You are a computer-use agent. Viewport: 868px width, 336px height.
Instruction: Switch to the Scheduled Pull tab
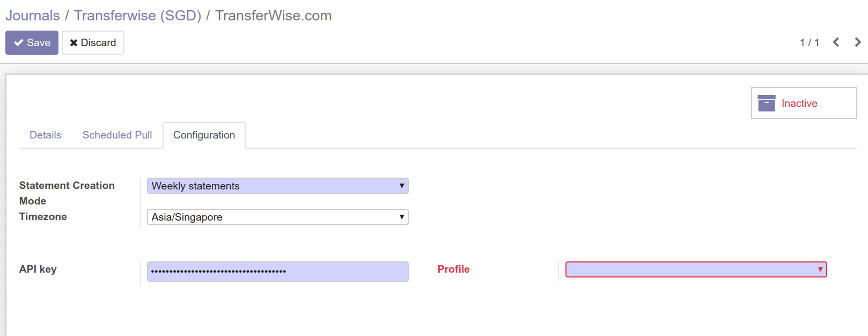[116, 135]
